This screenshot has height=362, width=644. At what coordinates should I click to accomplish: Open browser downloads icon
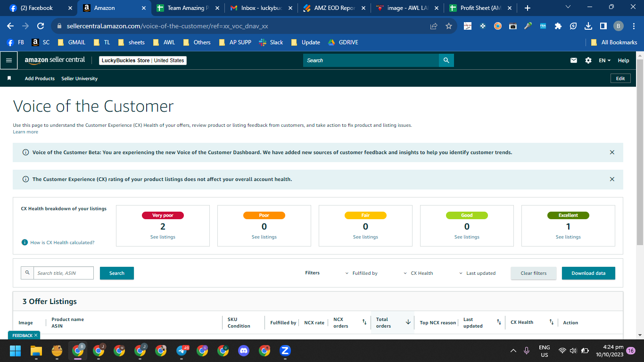[x=588, y=26]
